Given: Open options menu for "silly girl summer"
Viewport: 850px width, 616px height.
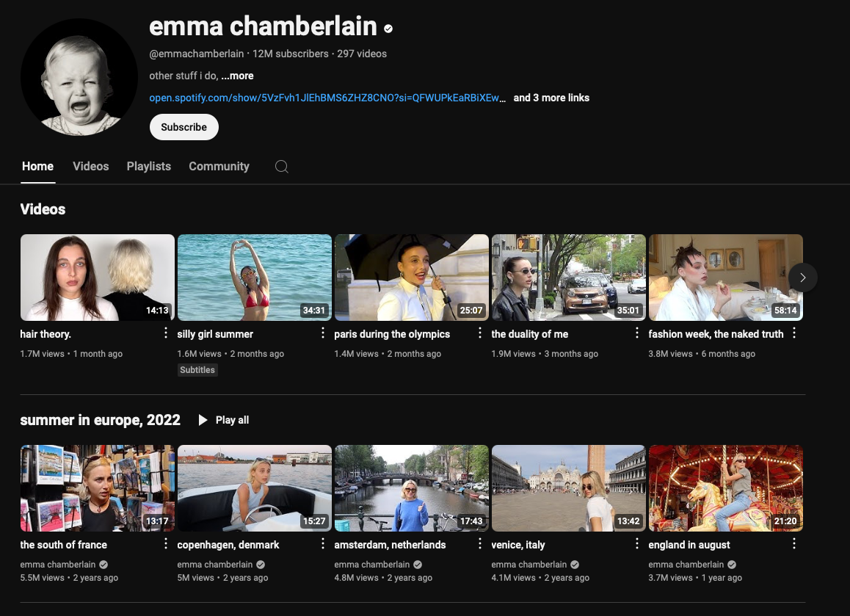Looking at the screenshot, I should point(322,333).
